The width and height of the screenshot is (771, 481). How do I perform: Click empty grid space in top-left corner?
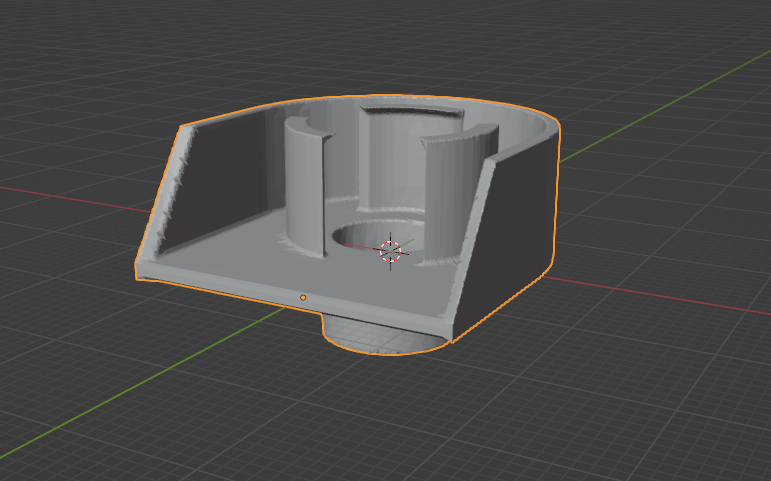60,50
